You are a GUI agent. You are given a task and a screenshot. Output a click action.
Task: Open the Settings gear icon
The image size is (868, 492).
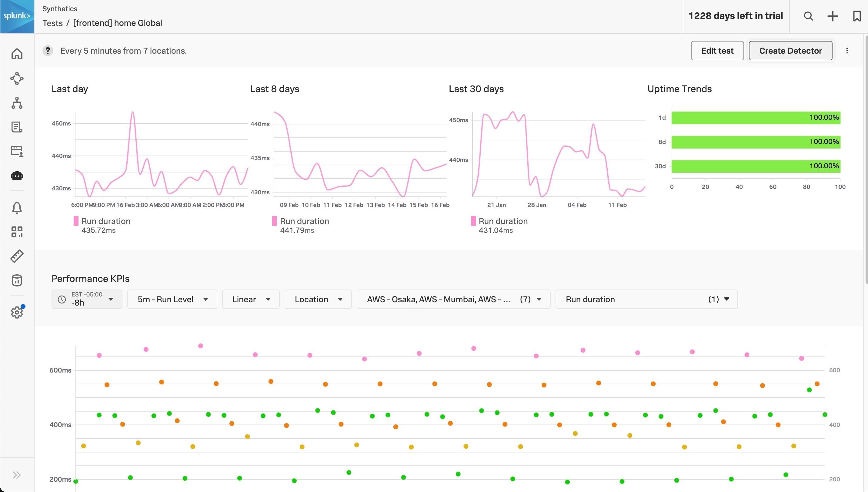17,312
